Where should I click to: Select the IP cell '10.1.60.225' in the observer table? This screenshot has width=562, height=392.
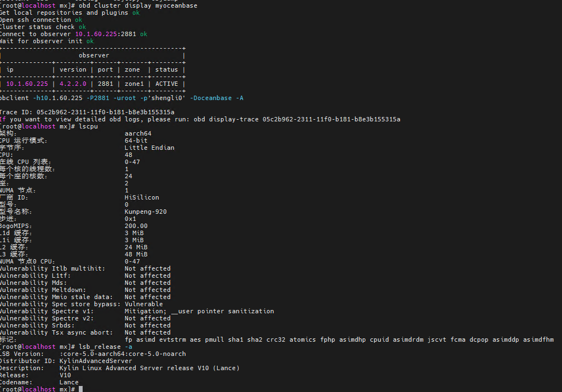coord(27,84)
